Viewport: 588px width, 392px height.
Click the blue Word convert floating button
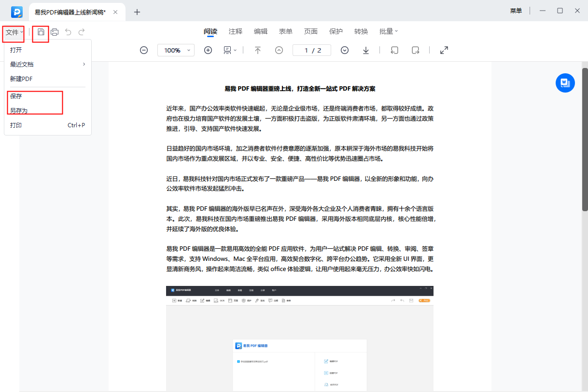coord(565,83)
